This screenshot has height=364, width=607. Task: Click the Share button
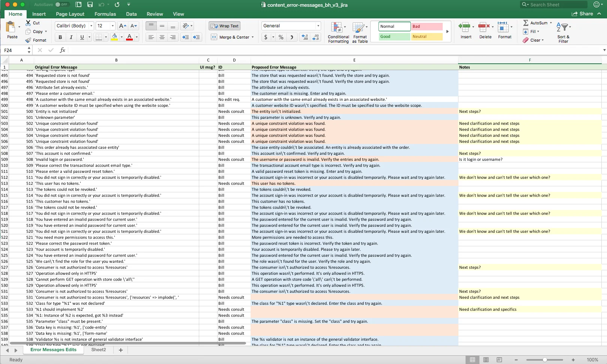point(583,13)
